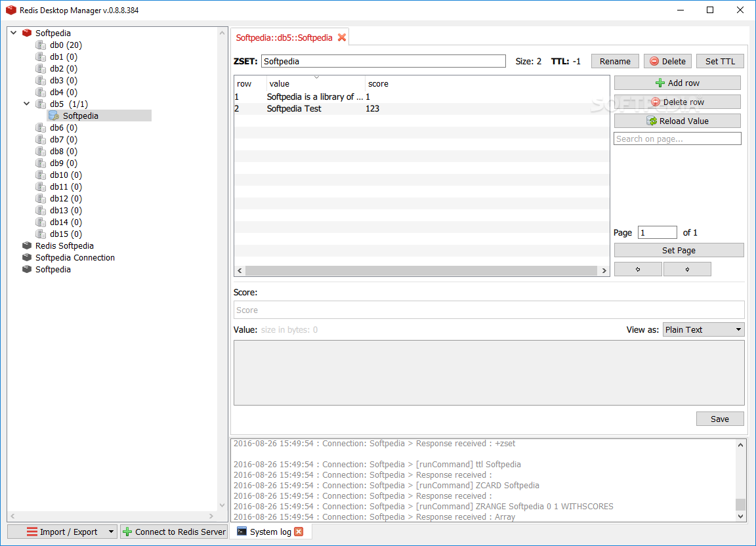The width and height of the screenshot is (756, 546).
Task: Select row 1 'Softpedia is a library of ...'
Action: [x=422, y=97]
